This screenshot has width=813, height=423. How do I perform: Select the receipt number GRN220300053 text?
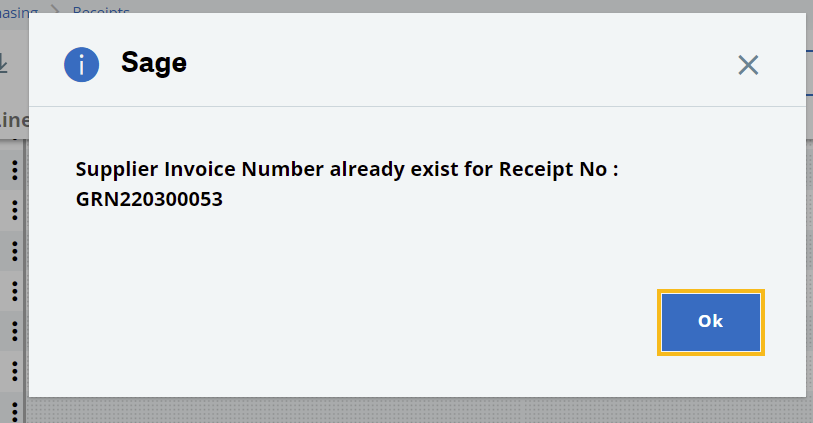pyautogui.click(x=149, y=199)
